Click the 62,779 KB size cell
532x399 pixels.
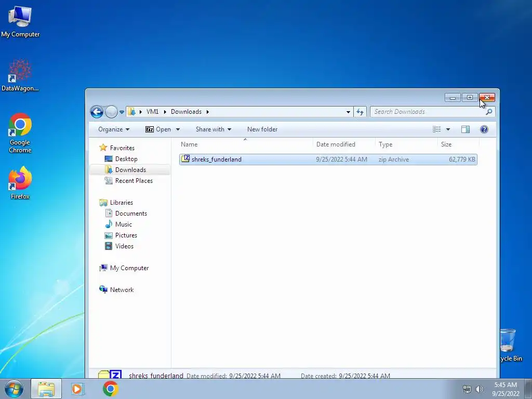coord(462,159)
